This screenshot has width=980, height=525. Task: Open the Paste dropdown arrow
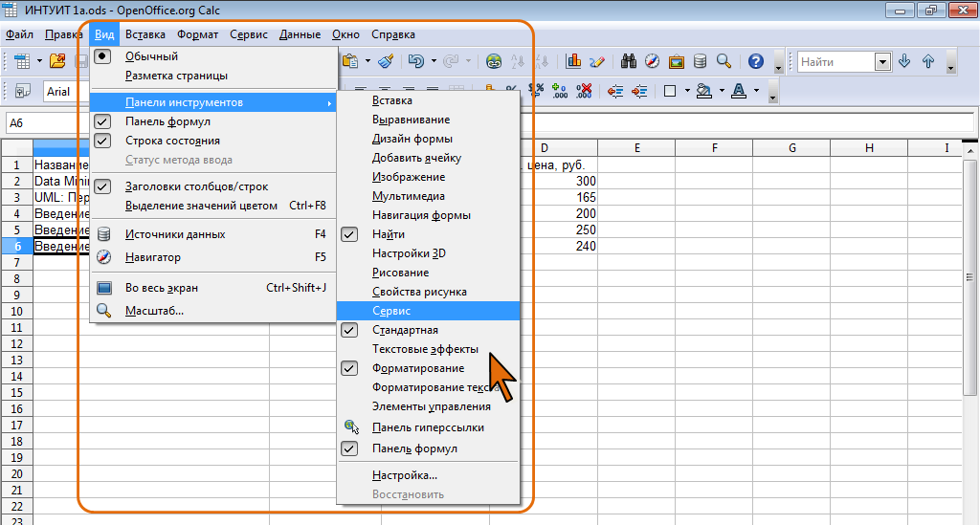pyautogui.click(x=367, y=61)
